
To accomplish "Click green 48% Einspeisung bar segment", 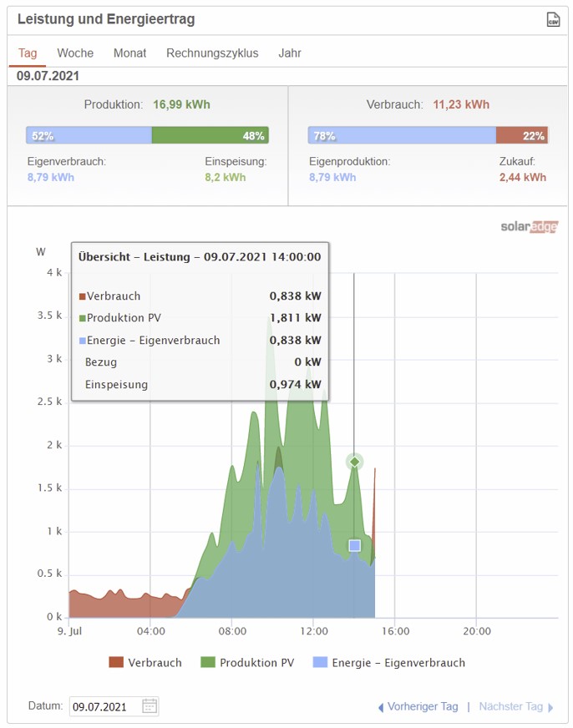I will [x=210, y=135].
